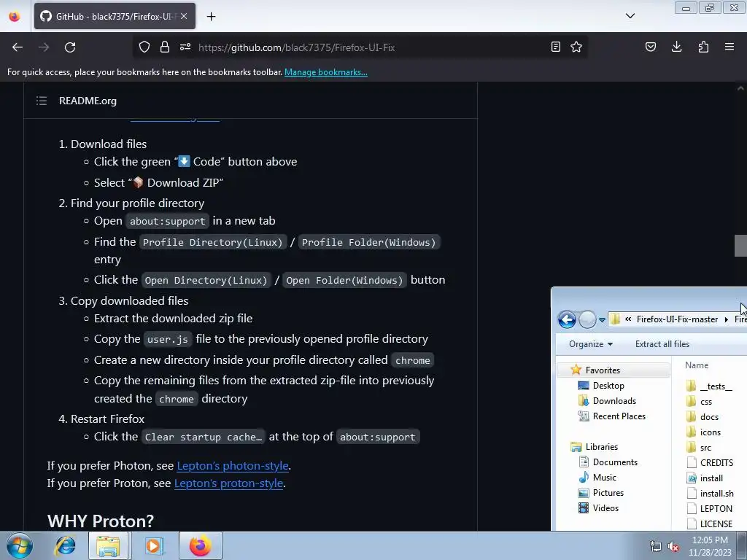Save page to Pocket icon
Screen dimensions: 747x560
pos(651,47)
